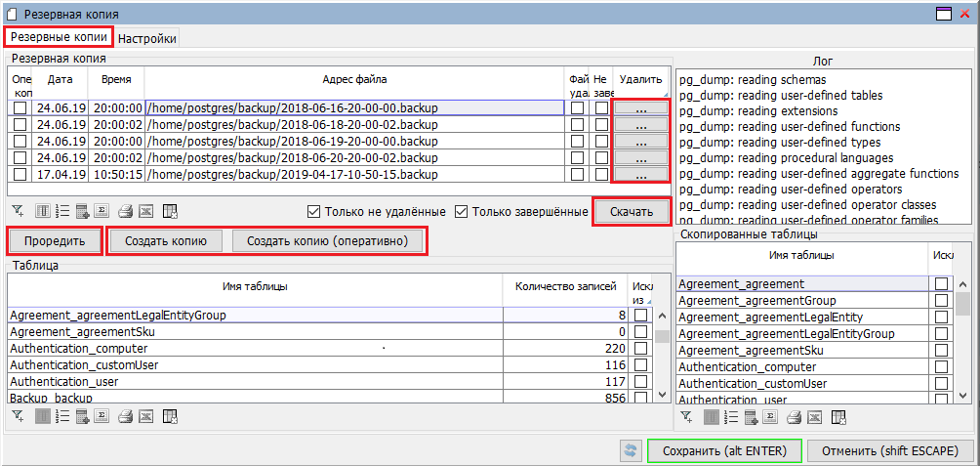Image resolution: width=980 pixels, height=466 pixels.
Task: Click delete "..." for 2019-04-17-10-50-15.backup
Action: [640, 175]
